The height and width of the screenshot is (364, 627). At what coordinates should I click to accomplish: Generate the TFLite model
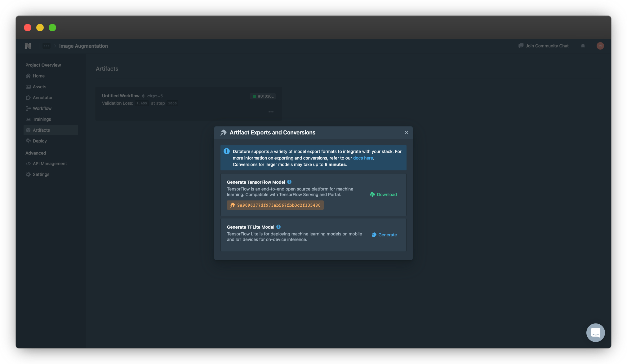pyautogui.click(x=384, y=235)
